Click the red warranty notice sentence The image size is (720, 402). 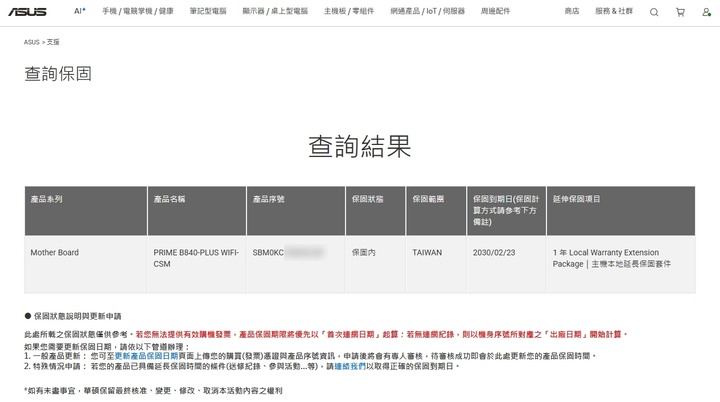[x=382, y=334]
